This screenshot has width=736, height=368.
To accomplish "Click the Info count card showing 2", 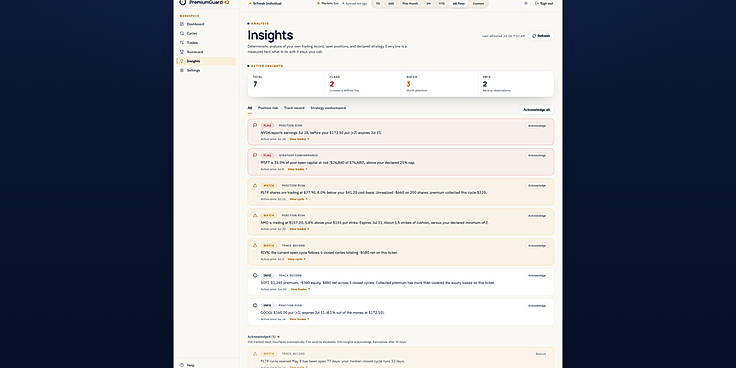I will [515, 84].
